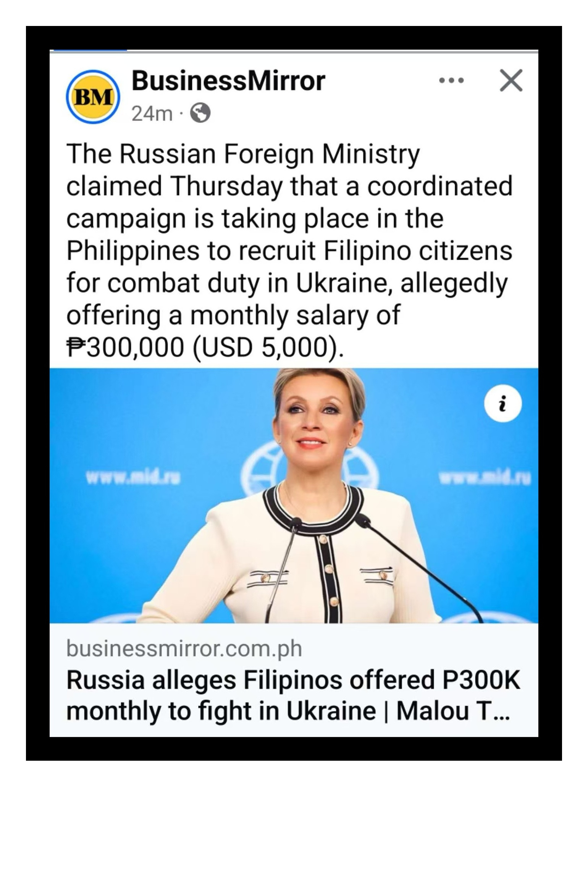Viewport: 588px width, 881px height.
Task: Click the gray unfilled part of the top progress bar
Action: (333, 51)
